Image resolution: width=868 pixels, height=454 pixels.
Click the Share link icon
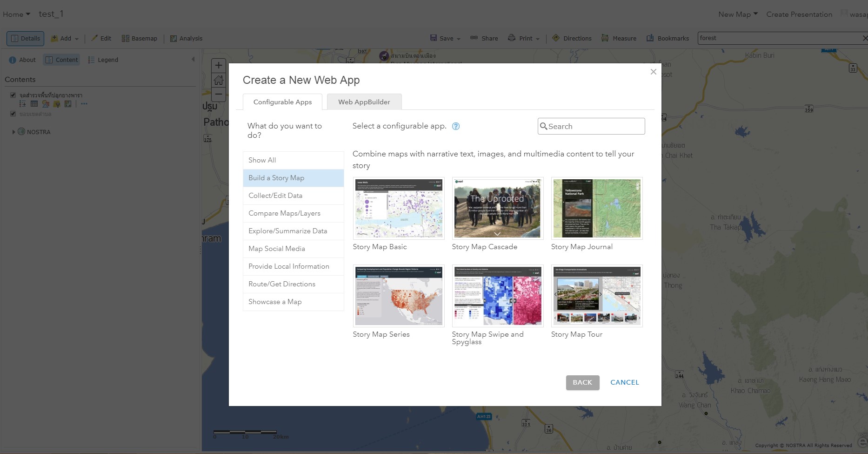pos(474,38)
